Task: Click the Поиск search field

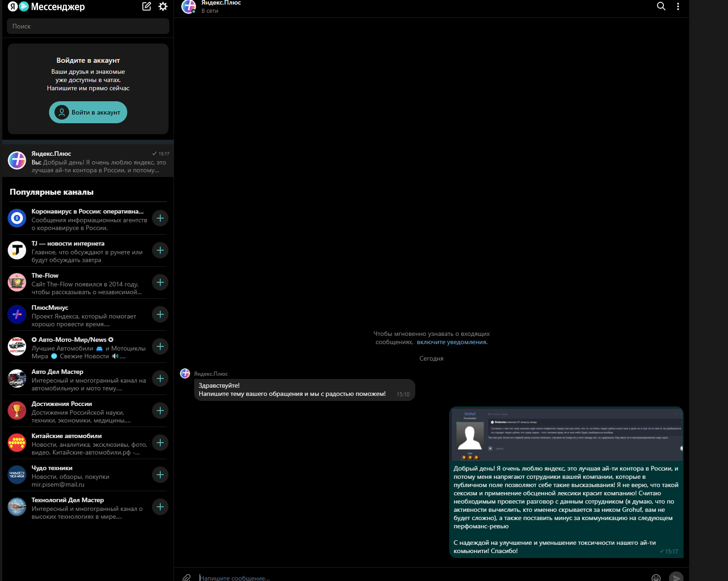Action: pyautogui.click(x=88, y=26)
